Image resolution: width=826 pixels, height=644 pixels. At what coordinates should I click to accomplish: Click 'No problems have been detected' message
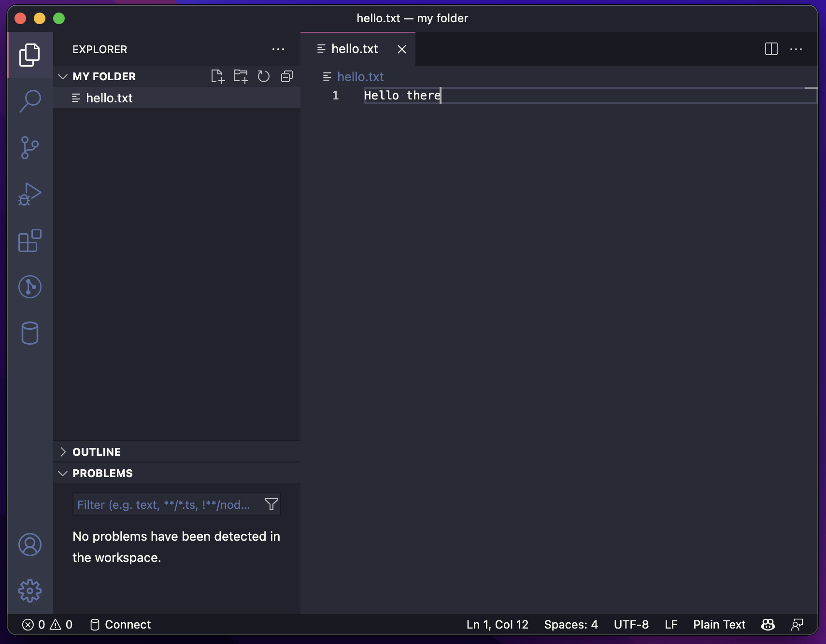point(176,547)
